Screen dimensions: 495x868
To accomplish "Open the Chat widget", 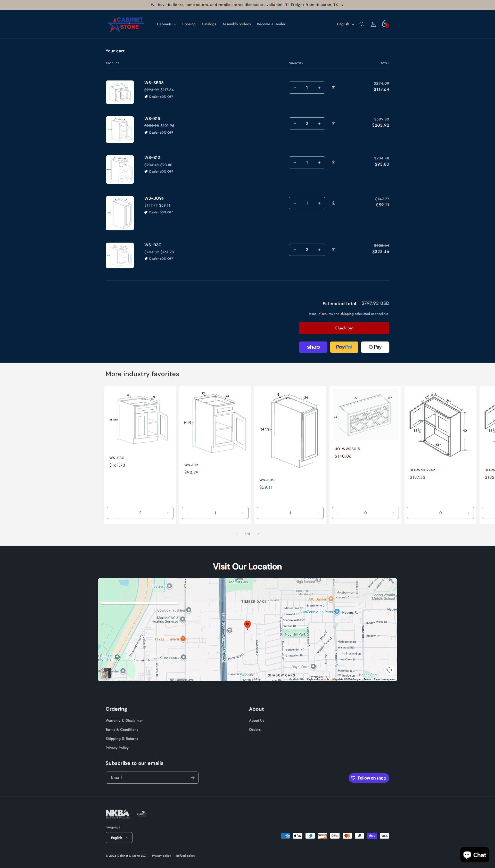I will [475, 855].
